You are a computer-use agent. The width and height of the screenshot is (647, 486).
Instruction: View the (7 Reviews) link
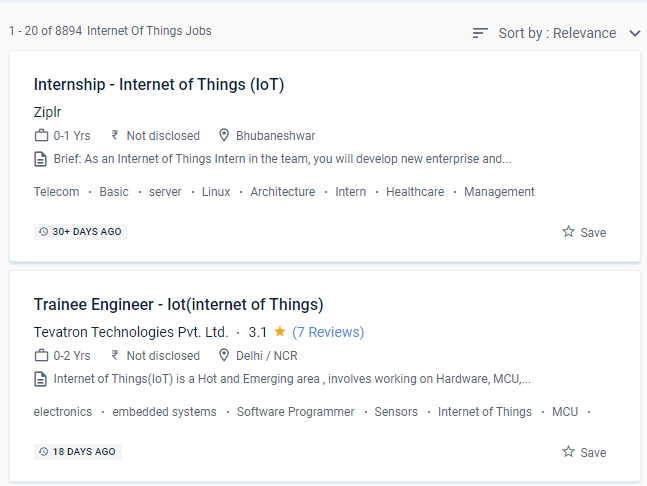(x=328, y=332)
